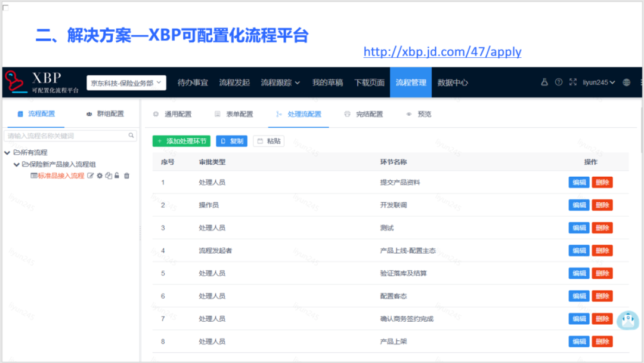Open the 流程跟踪 dropdown menu

280,82
